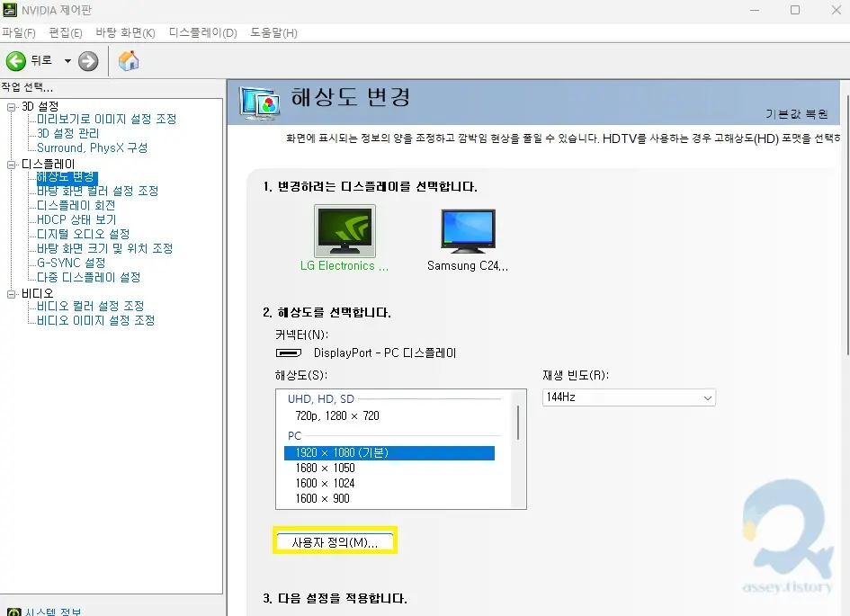
Task: Open the 파일(F) menu
Action: (19, 33)
